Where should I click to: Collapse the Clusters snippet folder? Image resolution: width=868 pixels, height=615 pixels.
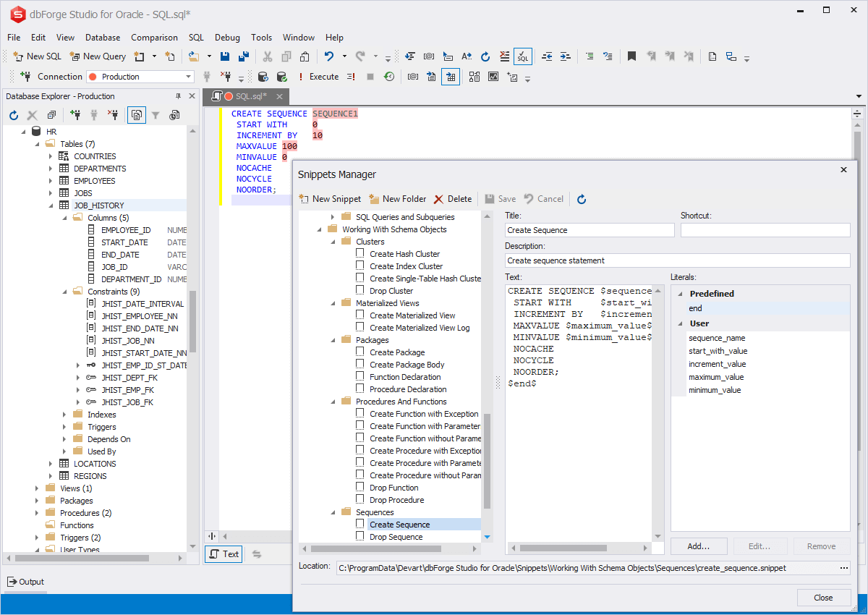pyautogui.click(x=333, y=242)
